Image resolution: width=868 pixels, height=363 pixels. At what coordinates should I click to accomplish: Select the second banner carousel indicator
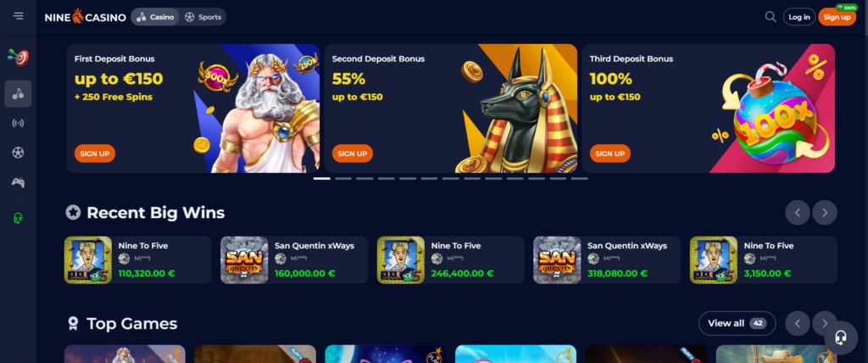point(343,178)
